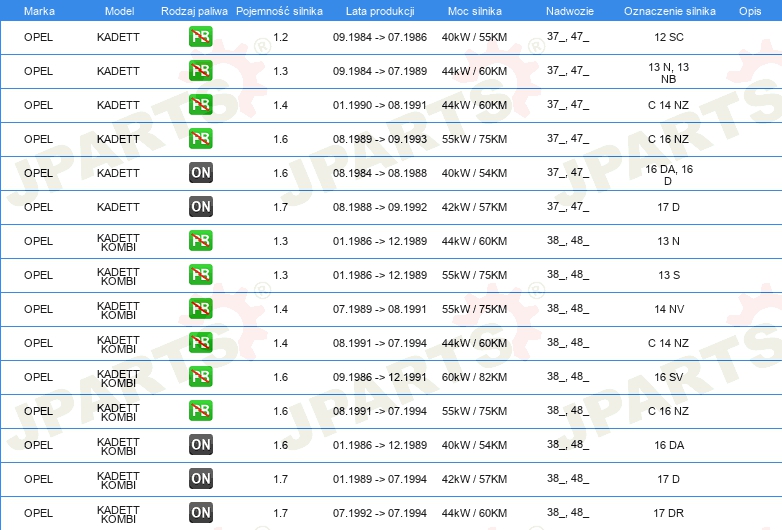This screenshot has height=530, width=782.
Task: Click ON diesel icon in row dated 08.1988 -> 09.1992
Action: point(200,206)
